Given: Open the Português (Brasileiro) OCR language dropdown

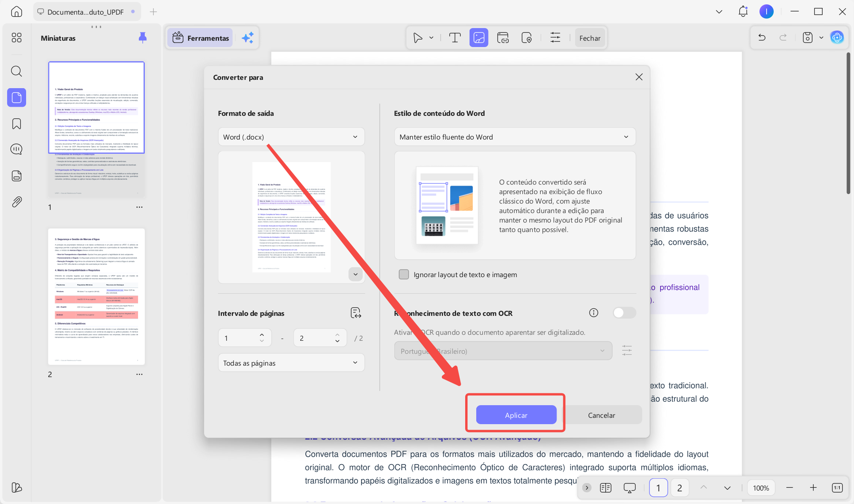Looking at the screenshot, I should 503,351.
